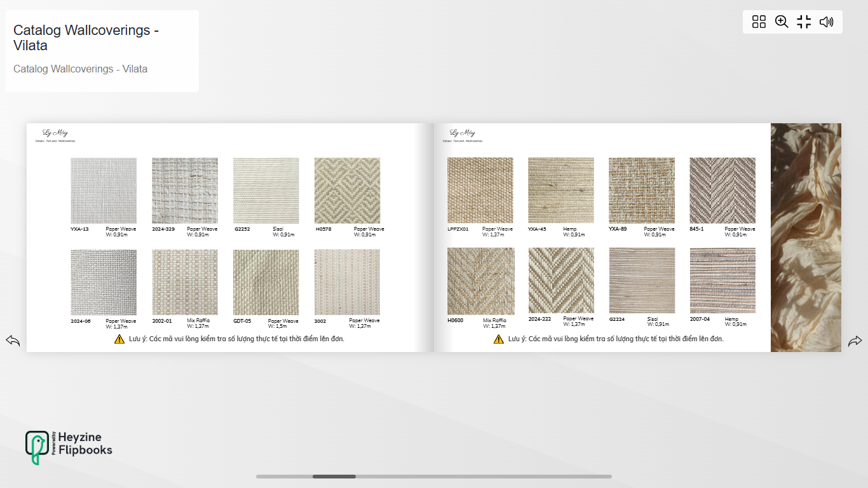Click the page progress slider handle
The image size is (868, 488).
[x=334, y=476]
